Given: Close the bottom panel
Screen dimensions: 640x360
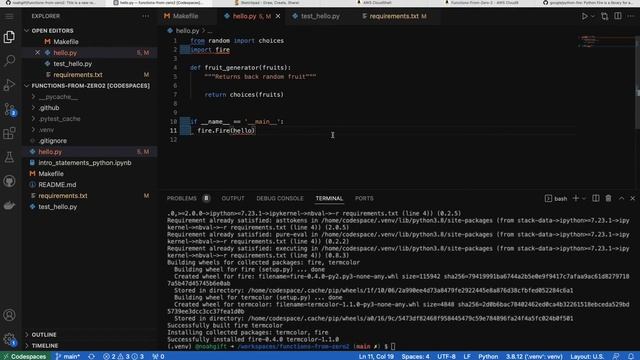Looking at the screenshot, I should [633, 198].
